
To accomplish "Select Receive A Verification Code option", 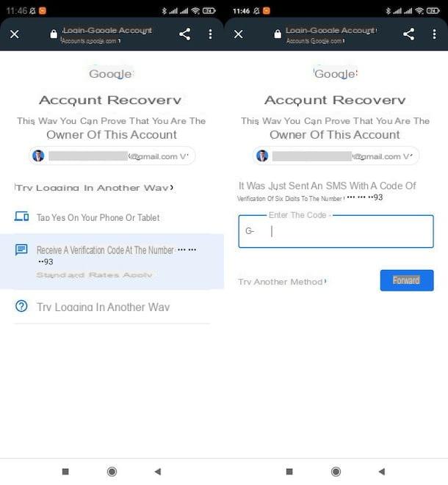I will tap(112, 261).
